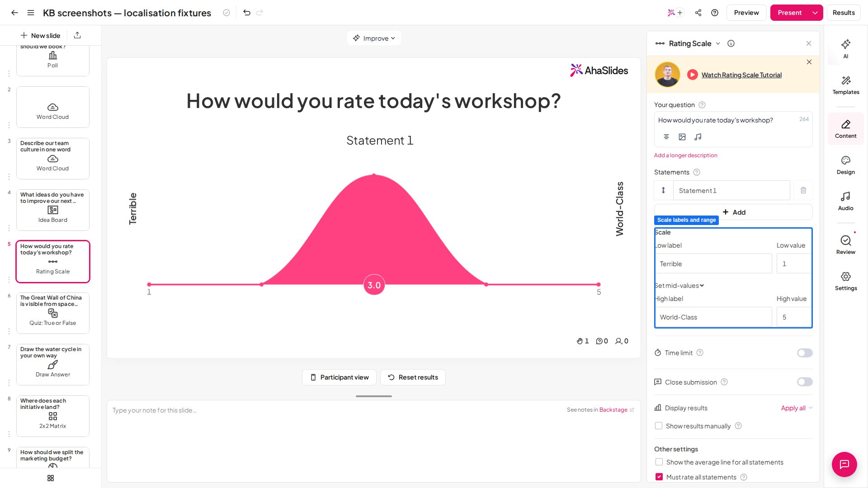Uncheck Must rate all statements
Screen dimensions: 868x488
coord(659,477)
